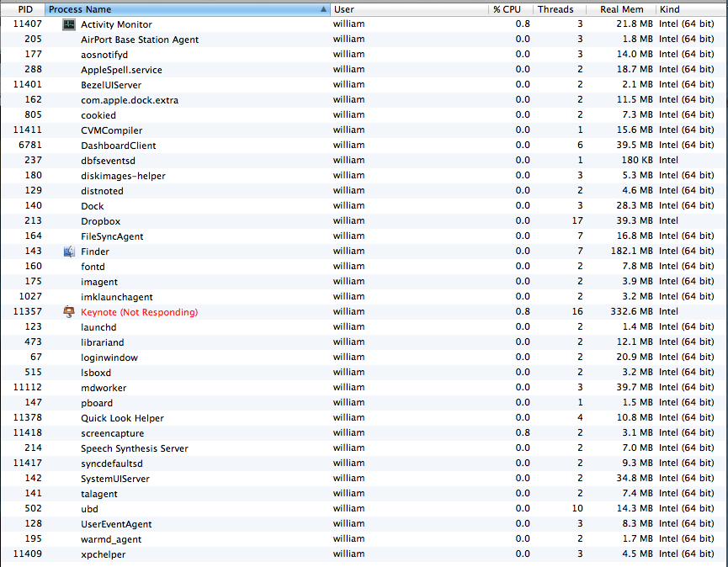Image resolution: width=728 pixels, height=567 pixels.
Task: Select the imagent process
Action: pyautogui.click(x=99, y=282)
